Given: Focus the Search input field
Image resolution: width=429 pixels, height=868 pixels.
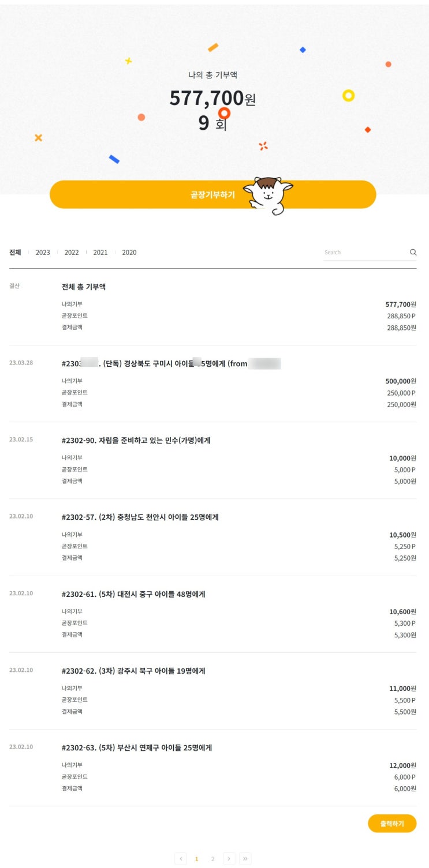Looking at the screenshot, I should pyautogui.click(x=365, y=253).
